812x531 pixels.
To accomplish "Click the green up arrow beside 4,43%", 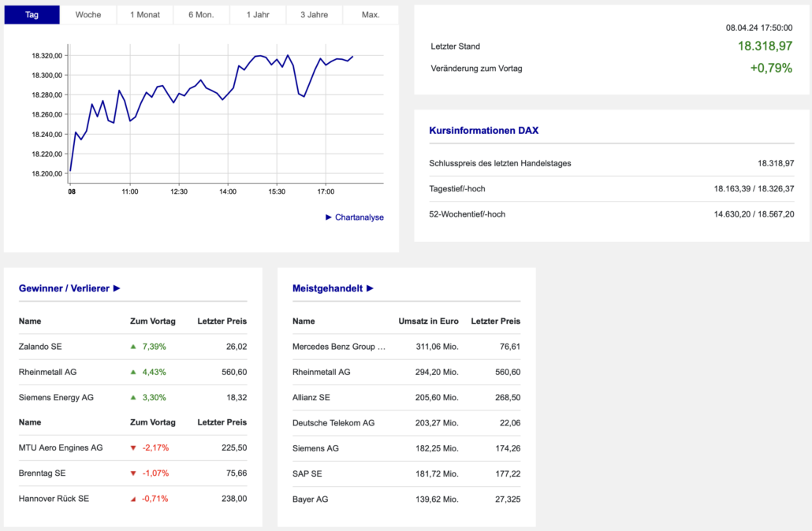I will pos(133,372).
